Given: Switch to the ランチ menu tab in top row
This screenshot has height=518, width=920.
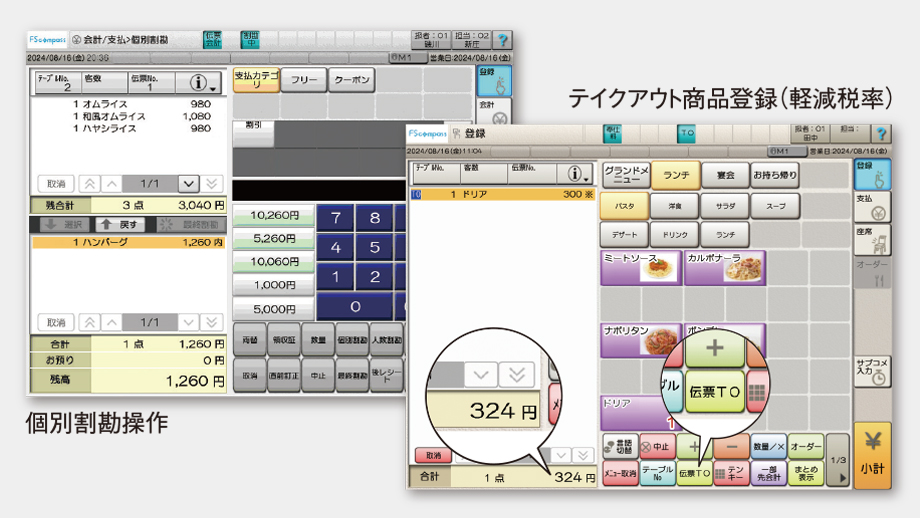Looking at the screenshot, I should pyautogui.click(x=676, y=175).
